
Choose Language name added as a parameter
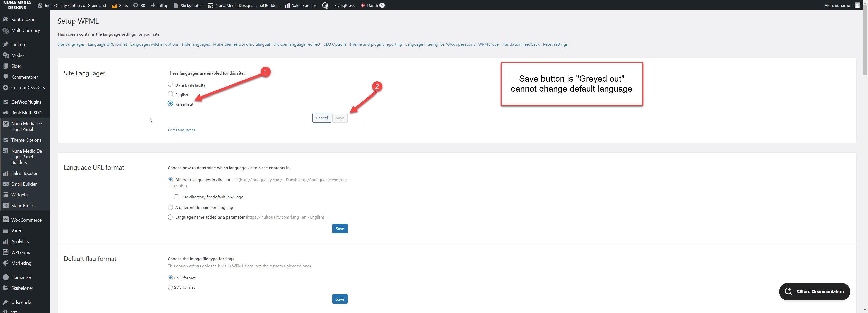(170, 217)
